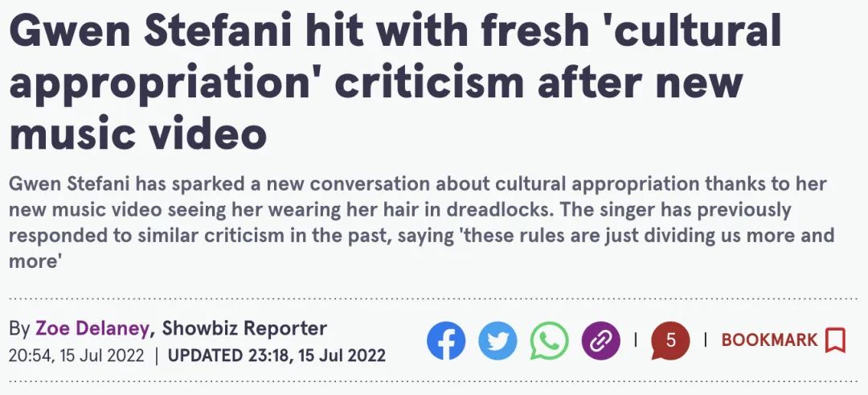The height and width of the screenshot is (395, 868).
Task: Click the vertical divider before BOOKMARK
Action: click(x=706, y=339)
